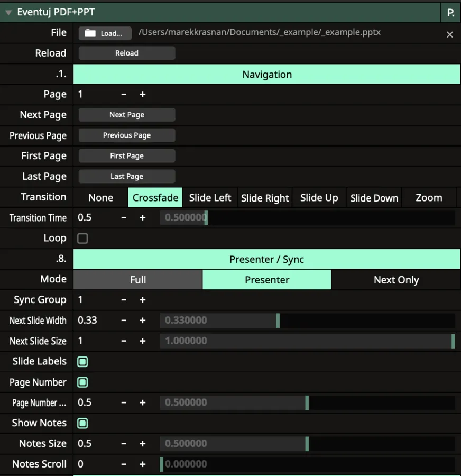Viewport: 461px width, 476px height.
Task: Select Slide Up transition
Action: (x=319, y=198)
